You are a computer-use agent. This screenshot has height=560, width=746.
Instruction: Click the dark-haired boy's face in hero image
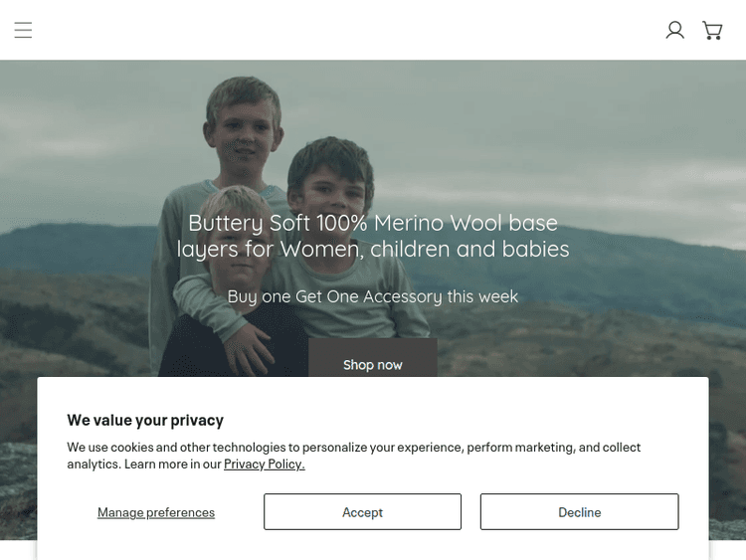[331, 182]
